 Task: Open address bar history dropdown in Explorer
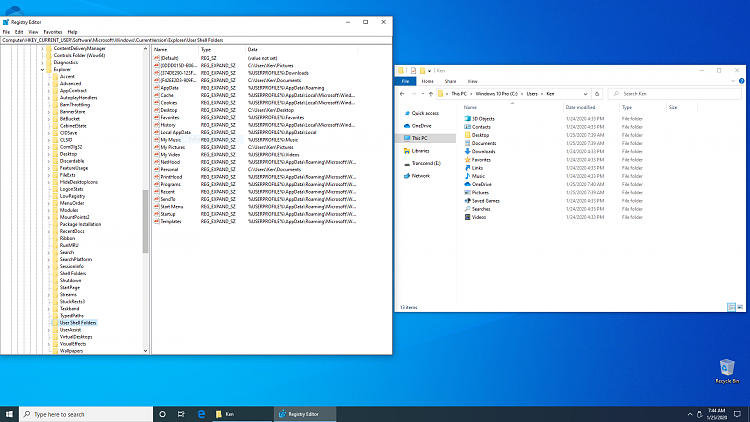[x=585, y=94]
